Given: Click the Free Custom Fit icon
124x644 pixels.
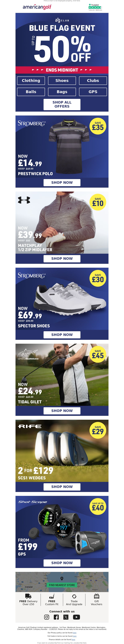Looking at the screenshot, I should (x=52, y=596).
